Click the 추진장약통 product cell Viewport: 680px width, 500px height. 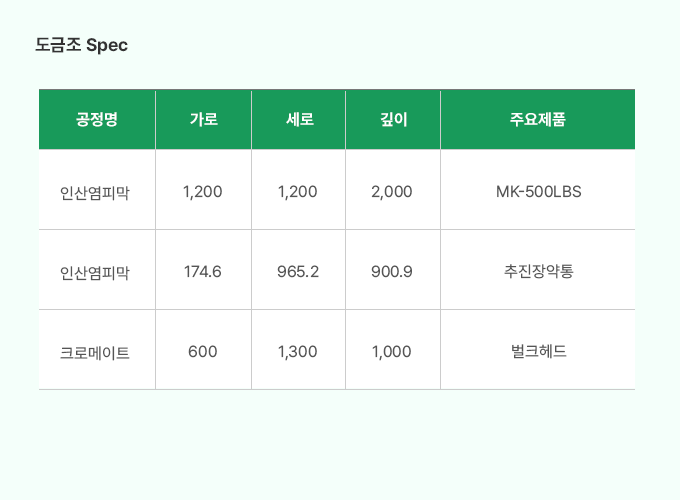click(538, 271)
